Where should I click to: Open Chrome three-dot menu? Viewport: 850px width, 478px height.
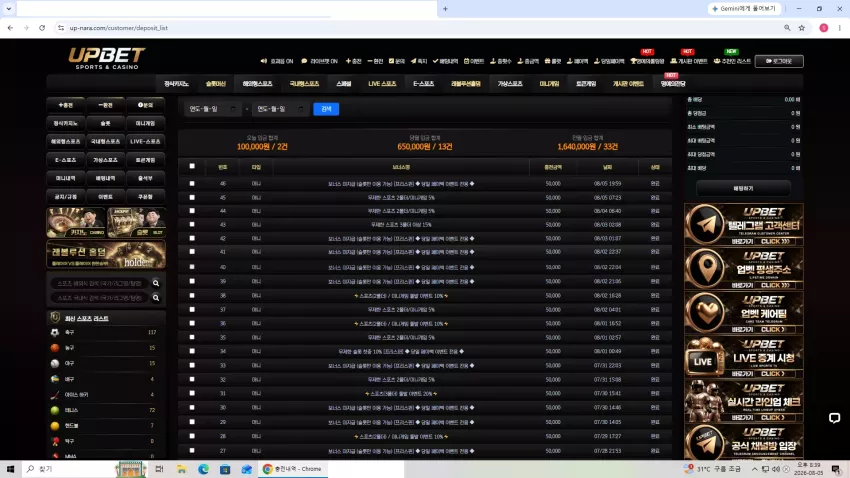pos(840,28)
